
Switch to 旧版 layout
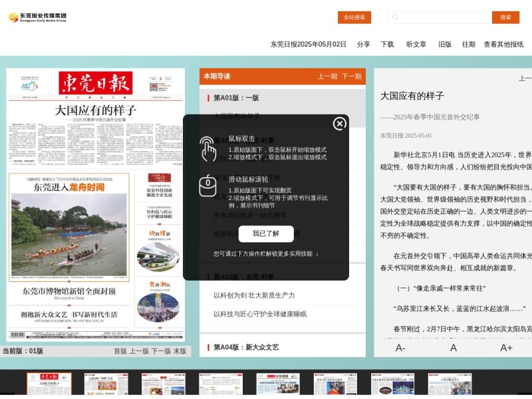[x=445, y=45]
